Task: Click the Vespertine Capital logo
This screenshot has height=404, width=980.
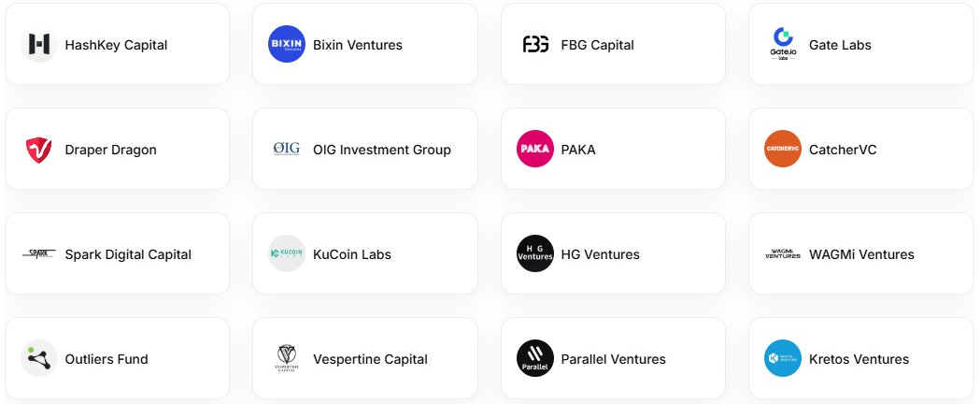Action: point(286,358)
